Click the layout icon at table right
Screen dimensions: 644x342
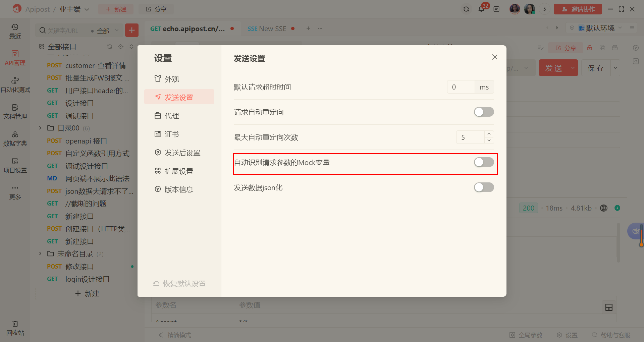pyautogui.click(x=609, y=307)
